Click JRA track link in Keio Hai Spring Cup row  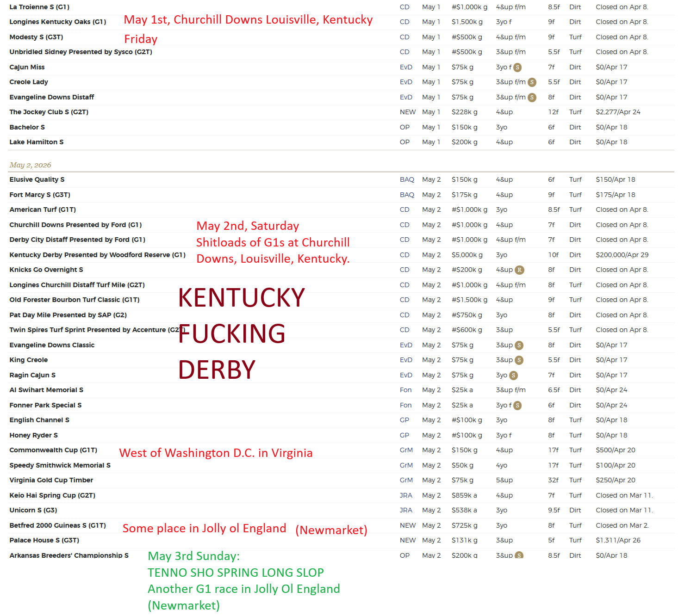click(406, 495)
